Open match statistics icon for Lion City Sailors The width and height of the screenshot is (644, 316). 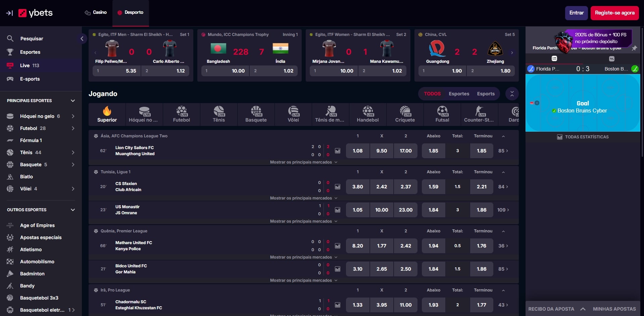click(x=338, y=151)
